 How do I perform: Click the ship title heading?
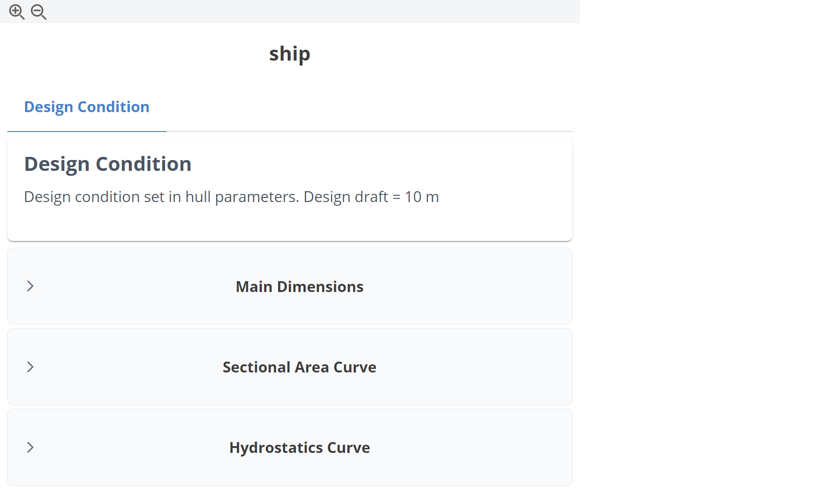pos(290,53)
